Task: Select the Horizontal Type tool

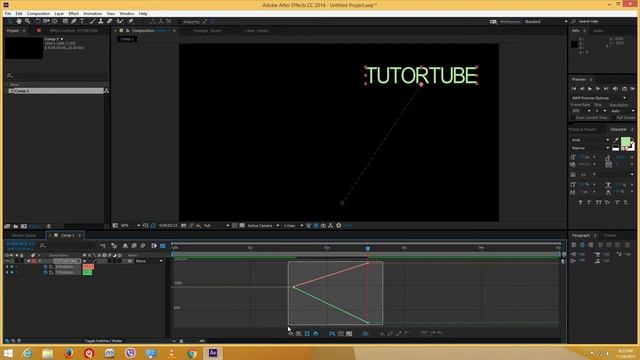Action: (82, 21)
